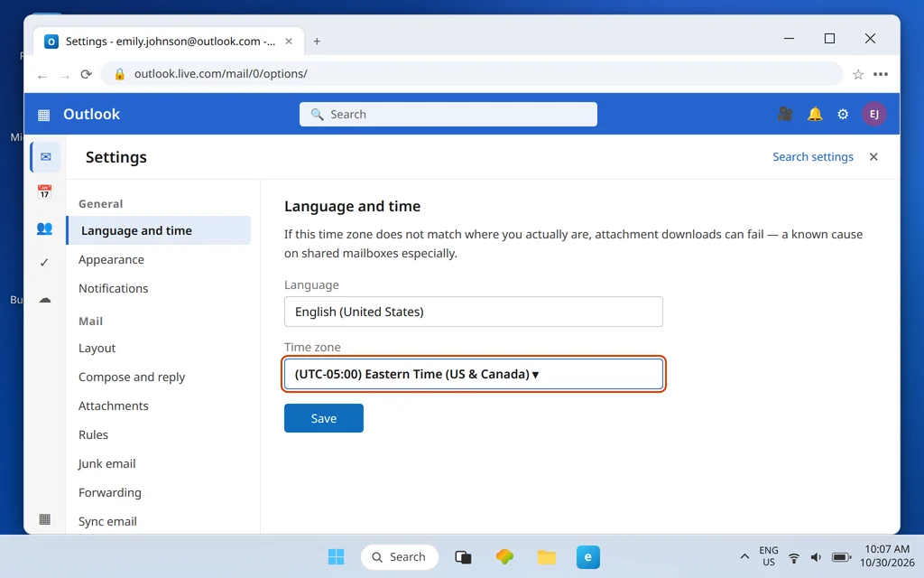
Task: Open Attachments settings
Action: click(x=113, y=406)
